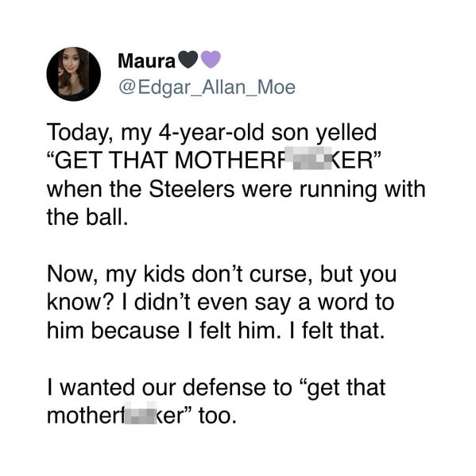Click the "I felt that." sentence

337,331
